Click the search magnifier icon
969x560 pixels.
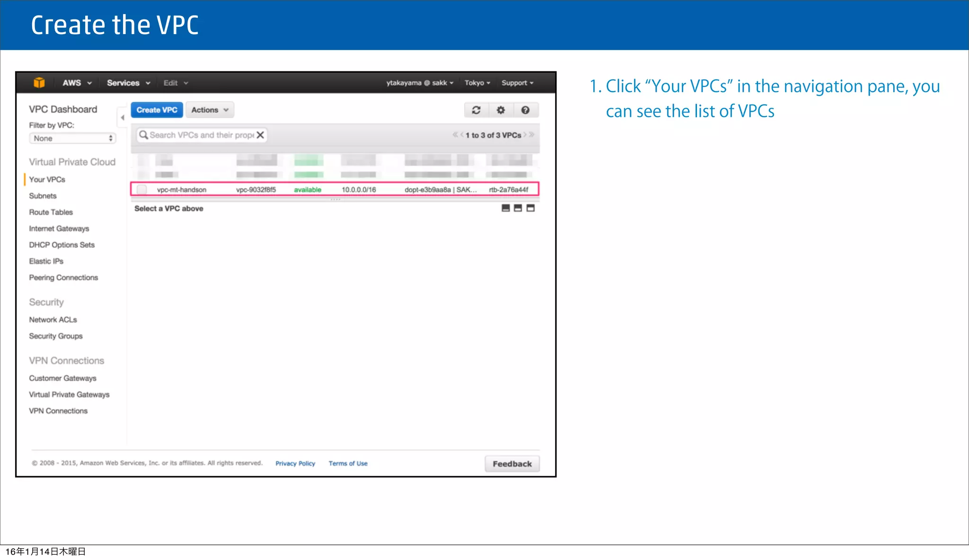[143, 135]
